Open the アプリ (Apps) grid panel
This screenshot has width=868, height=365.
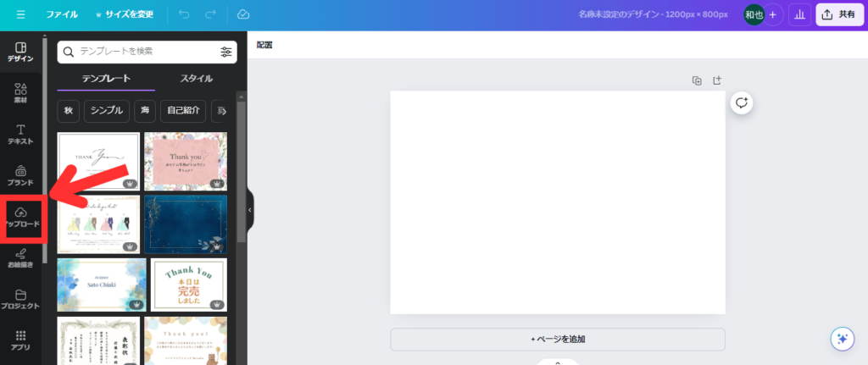(20, 340)
